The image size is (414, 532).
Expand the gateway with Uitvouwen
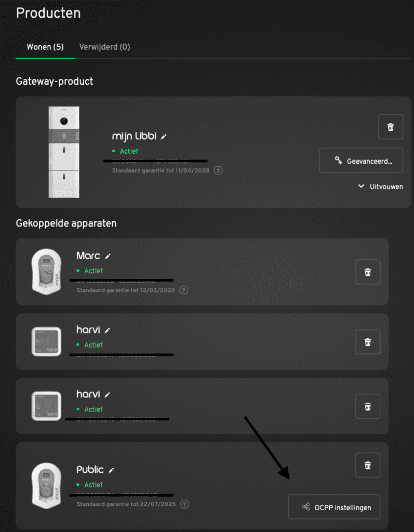[380, 187]
